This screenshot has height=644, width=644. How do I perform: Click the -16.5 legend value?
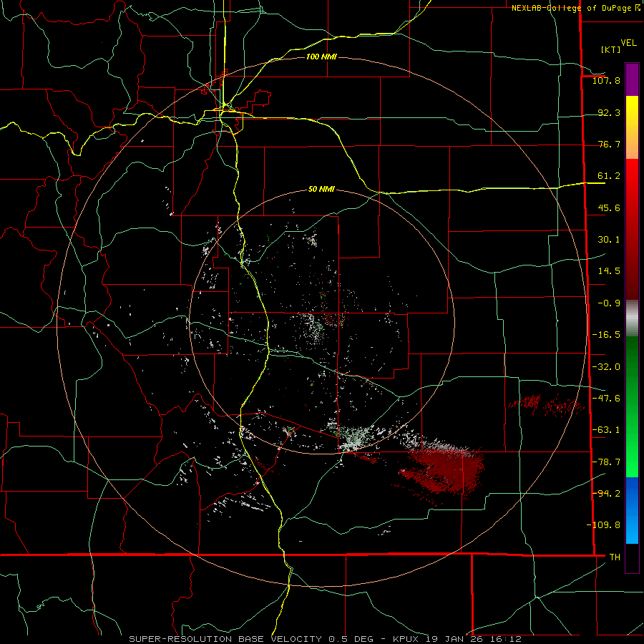coord(606,335)
